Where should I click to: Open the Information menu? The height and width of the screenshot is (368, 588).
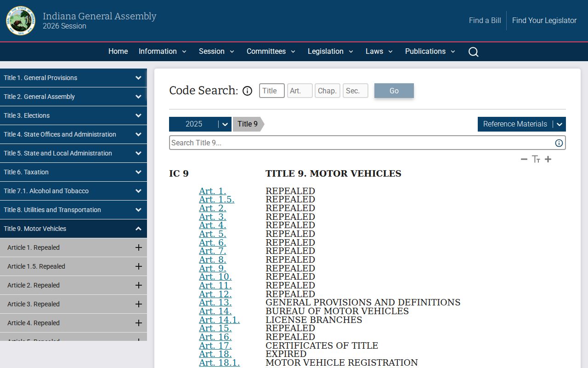(x=163, y=52)
